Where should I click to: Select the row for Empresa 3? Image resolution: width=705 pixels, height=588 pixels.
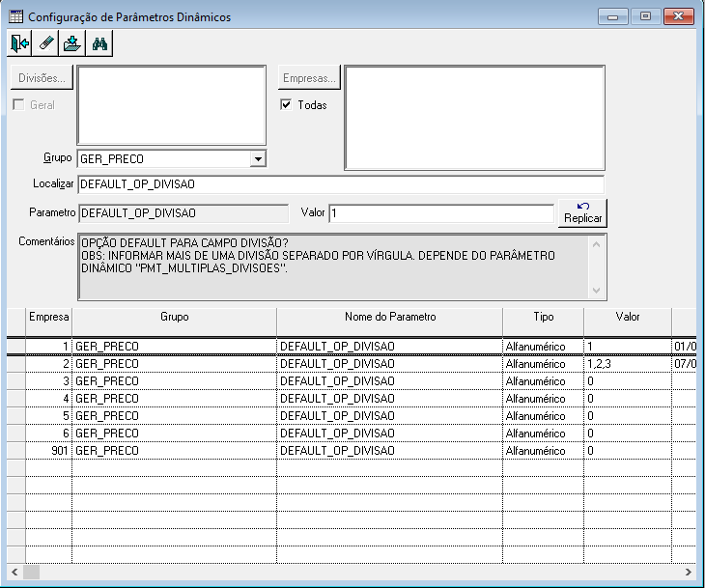click(x=352, y=381)
